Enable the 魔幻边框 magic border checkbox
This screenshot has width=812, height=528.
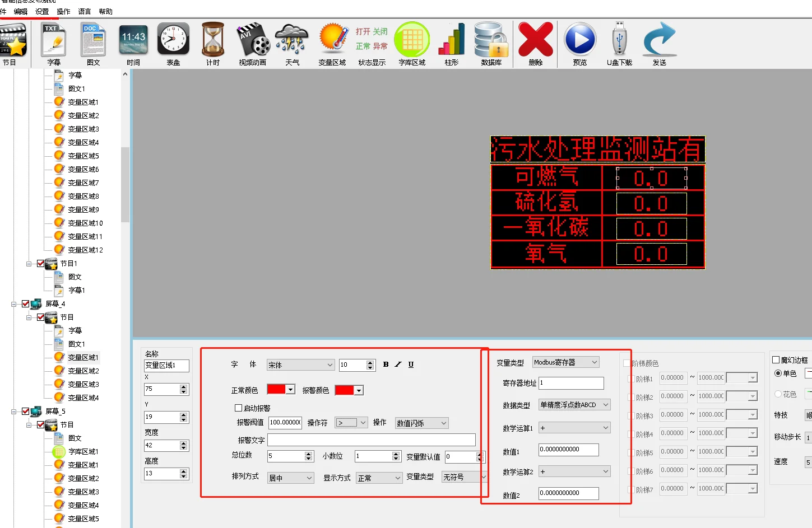(x=776, y=359)
